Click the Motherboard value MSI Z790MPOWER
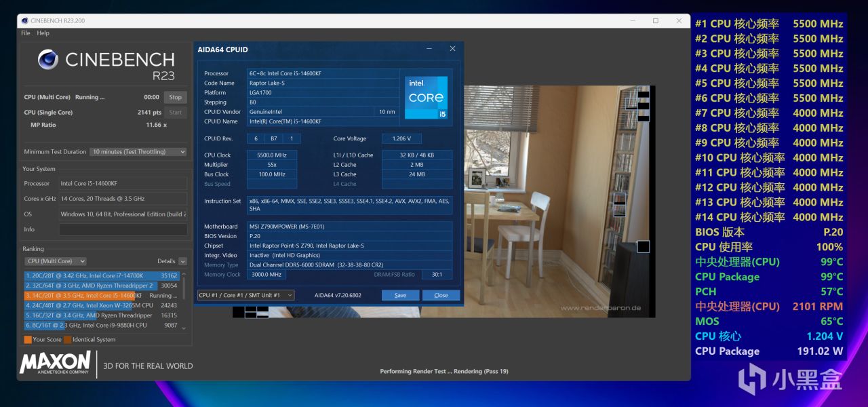Image resolution: width=868 pixels, height=407 pixels. point(349,227)
